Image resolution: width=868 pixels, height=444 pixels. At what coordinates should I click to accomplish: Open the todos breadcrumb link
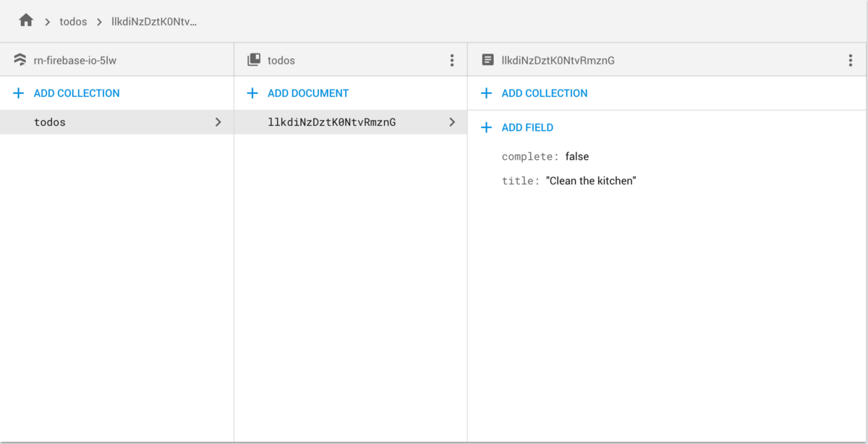coord(73,22)
